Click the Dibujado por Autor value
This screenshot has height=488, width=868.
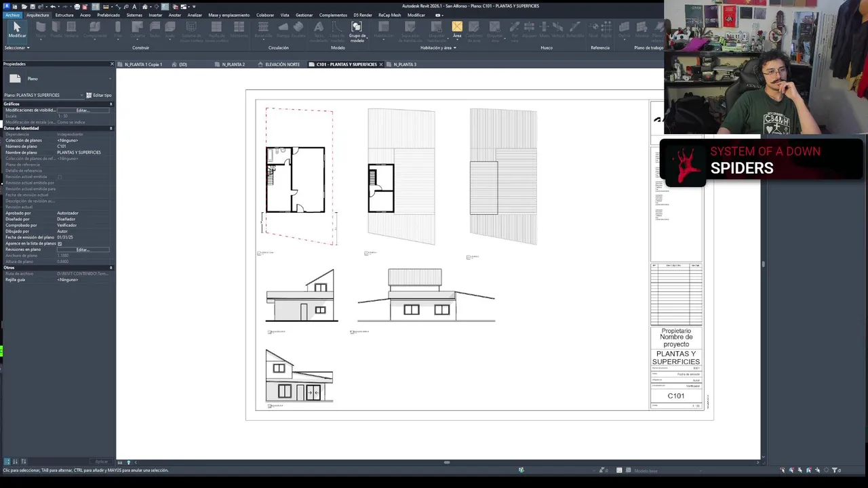(x=83, y=231)
